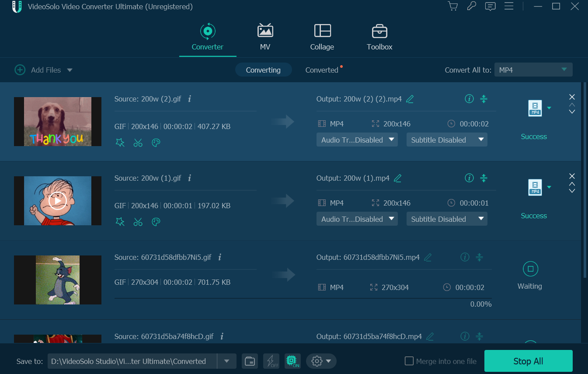Viewport: 588px width, 374px height.
Task: Check Merge into one file
Action: 409,361
